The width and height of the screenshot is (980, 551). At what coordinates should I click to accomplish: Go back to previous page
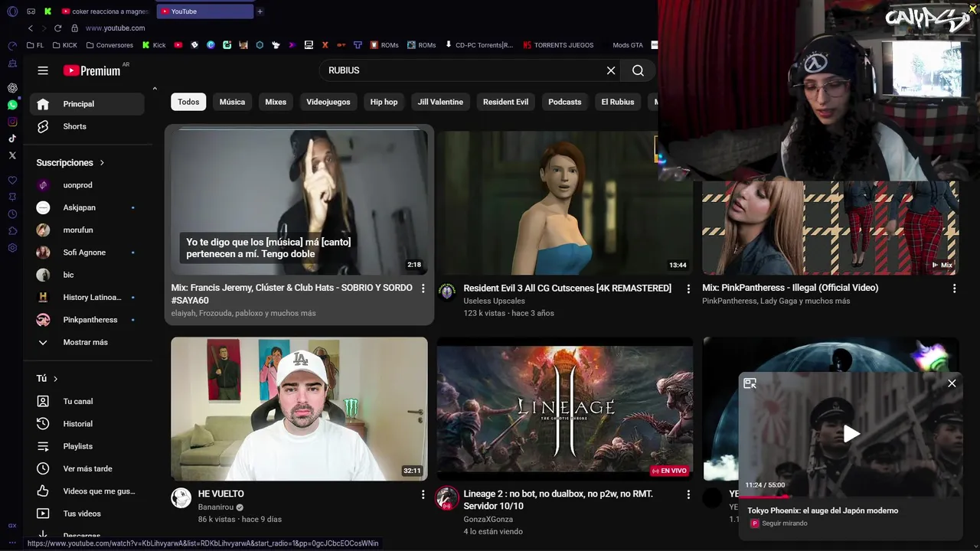coord(31,28)
